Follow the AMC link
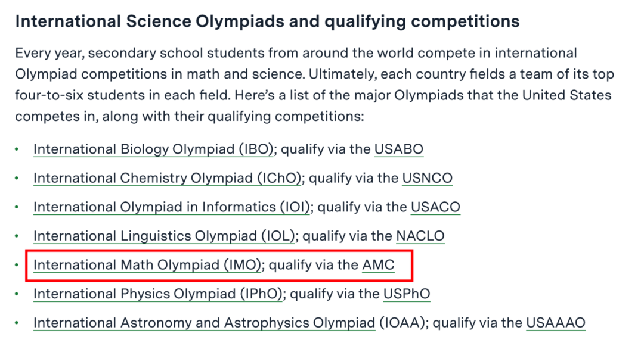 coord(378,265)
